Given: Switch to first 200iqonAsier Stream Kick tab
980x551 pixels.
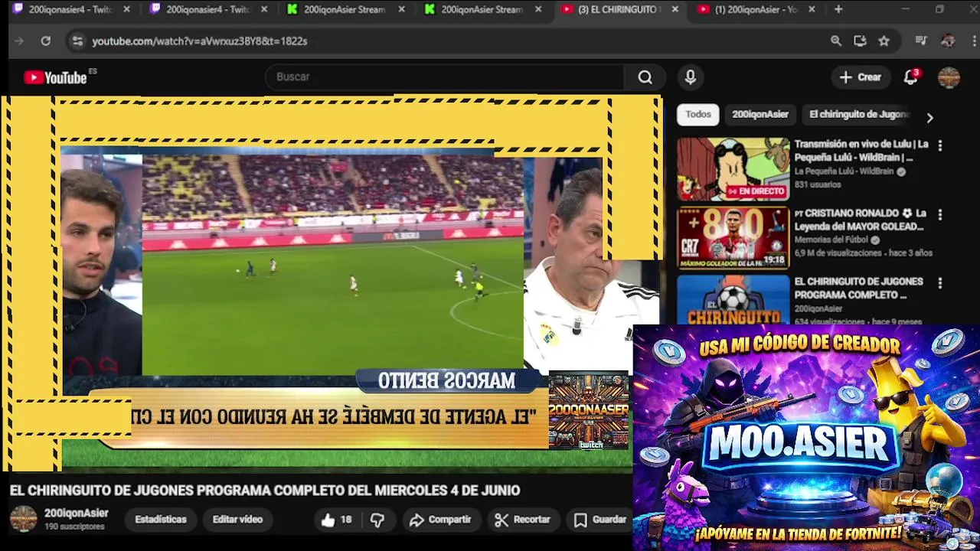Looking at the screenshot, I should 345,10.
